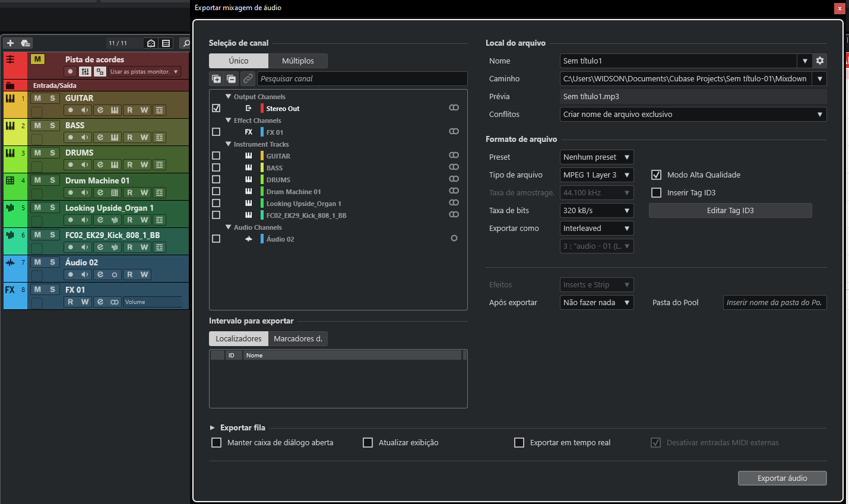Viewport: 849px width, 504px height.
Task: Switch to the Múltiplos tab
Action: tap(297, 61)
